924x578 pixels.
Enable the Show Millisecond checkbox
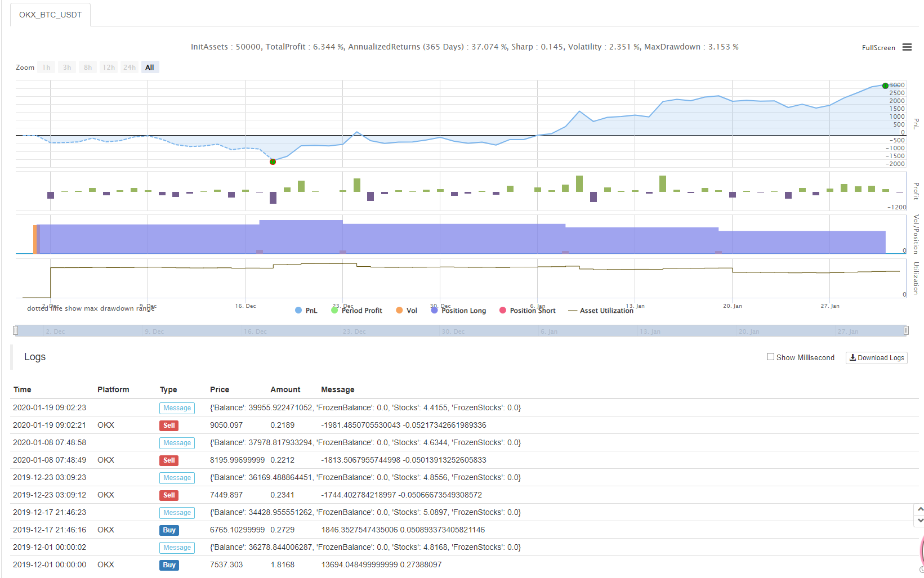[x=770, y=357]
